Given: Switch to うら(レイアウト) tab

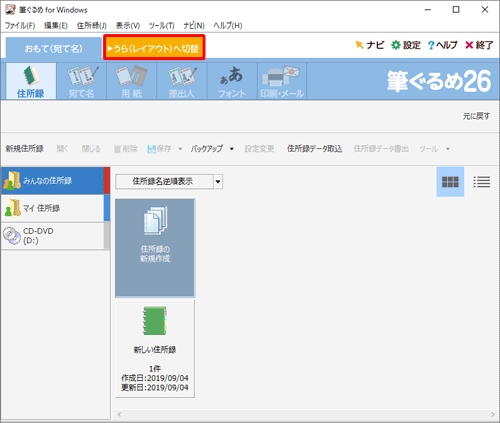Looking at the screenshot, I should pos(154,47).
